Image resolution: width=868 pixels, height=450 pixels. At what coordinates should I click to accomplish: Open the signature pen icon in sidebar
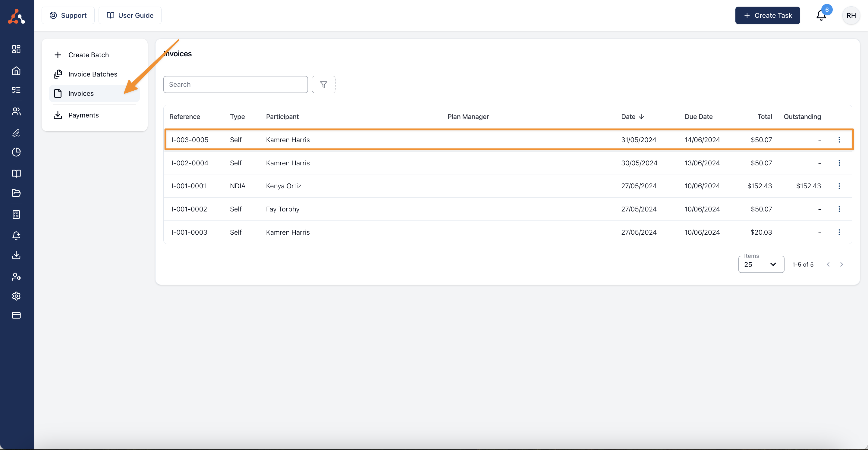pos(16,133)
